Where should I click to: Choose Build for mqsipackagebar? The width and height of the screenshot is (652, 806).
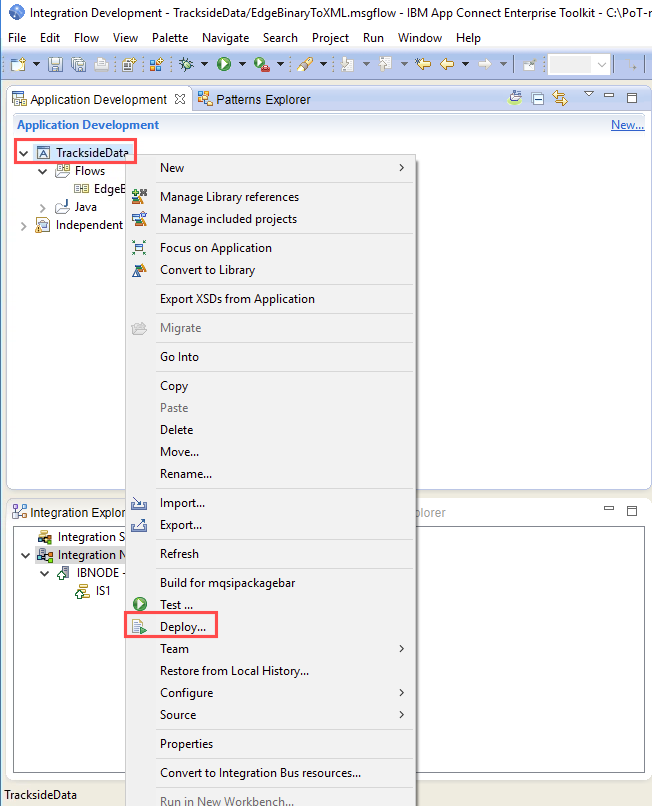tap(270, 583)
